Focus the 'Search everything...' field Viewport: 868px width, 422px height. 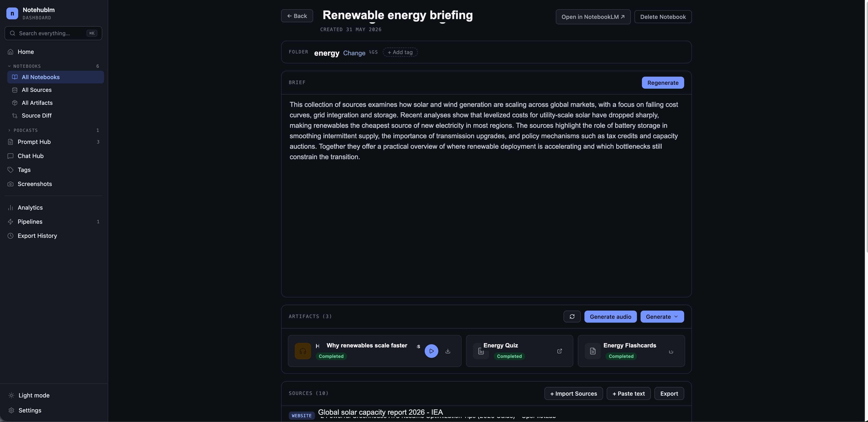coord(53,33)
